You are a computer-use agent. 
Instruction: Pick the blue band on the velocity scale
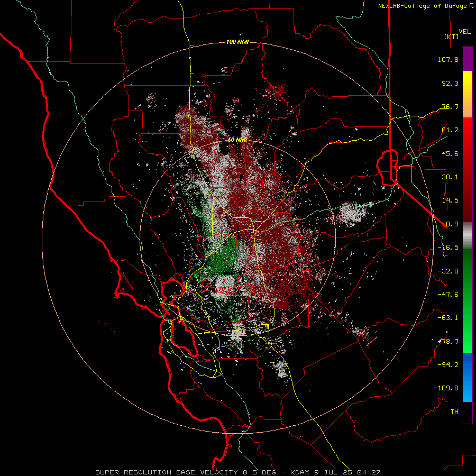pos(467,377)
